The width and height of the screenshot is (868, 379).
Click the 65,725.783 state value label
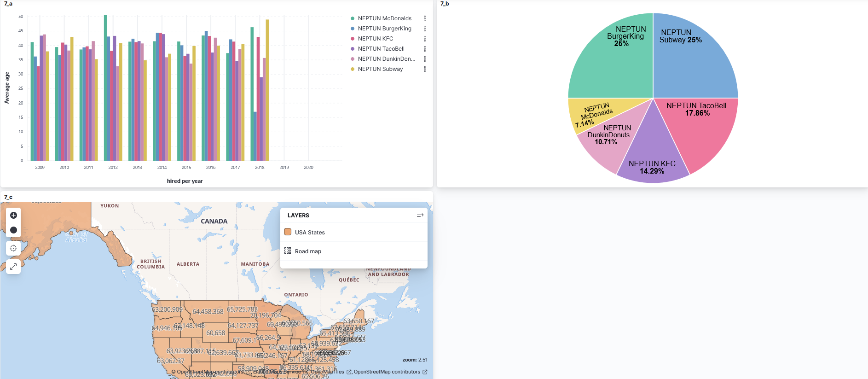coord(242,309)
